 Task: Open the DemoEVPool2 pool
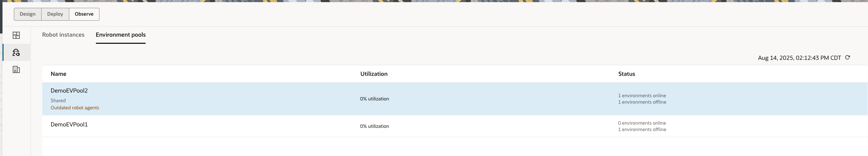[x=69, y=91]
